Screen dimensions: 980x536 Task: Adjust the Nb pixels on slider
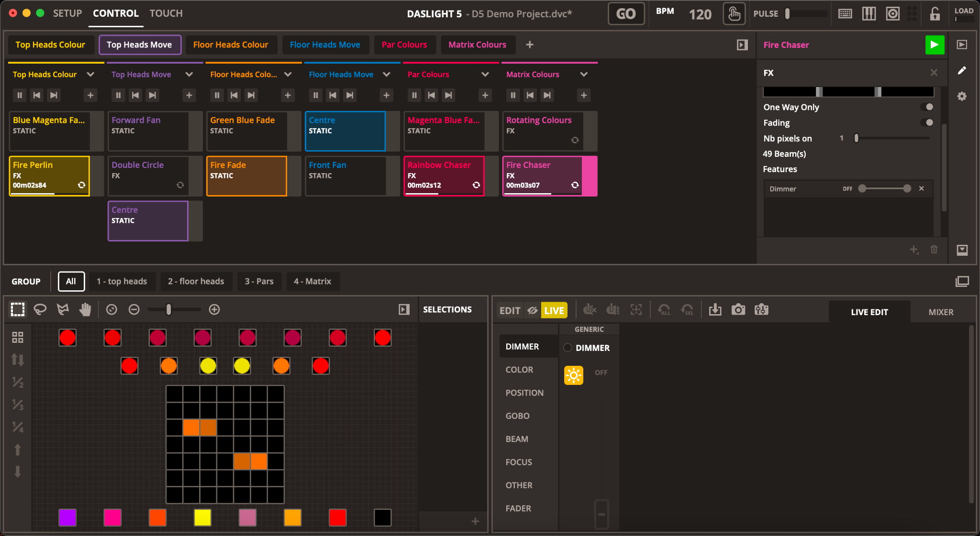click(x=857, y=138)
